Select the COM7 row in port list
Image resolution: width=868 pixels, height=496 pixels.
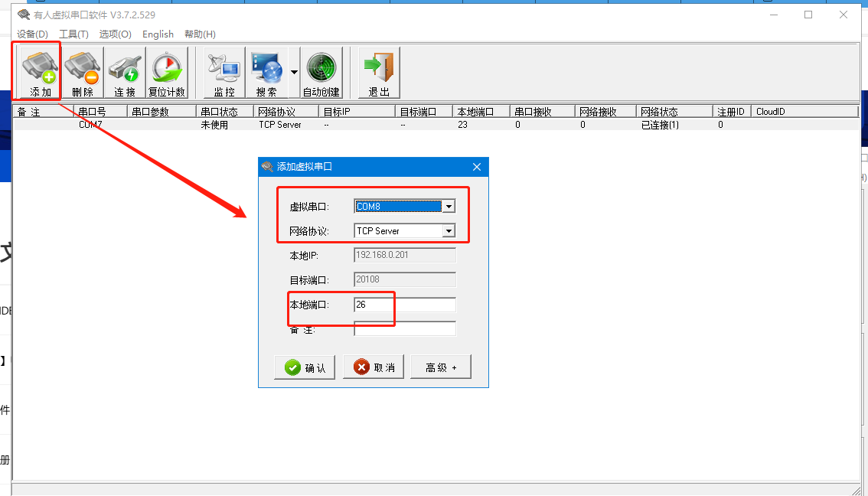tap(435, 125)
